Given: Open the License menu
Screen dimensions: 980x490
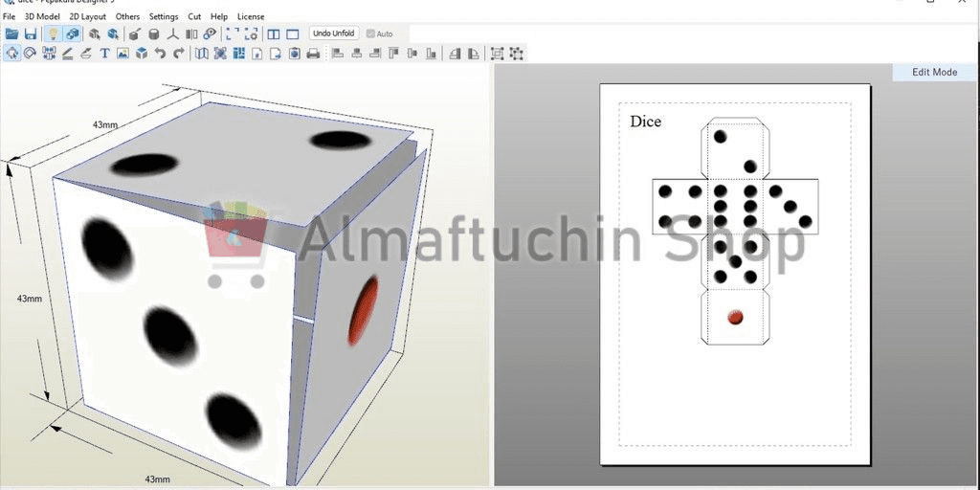Looking at the screenshot, I should (x=251, y=16).
